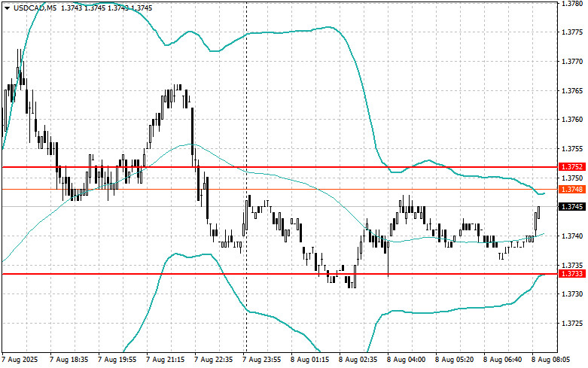
Task: Click the 1.3770 price scale value
Action: point(572,62)
